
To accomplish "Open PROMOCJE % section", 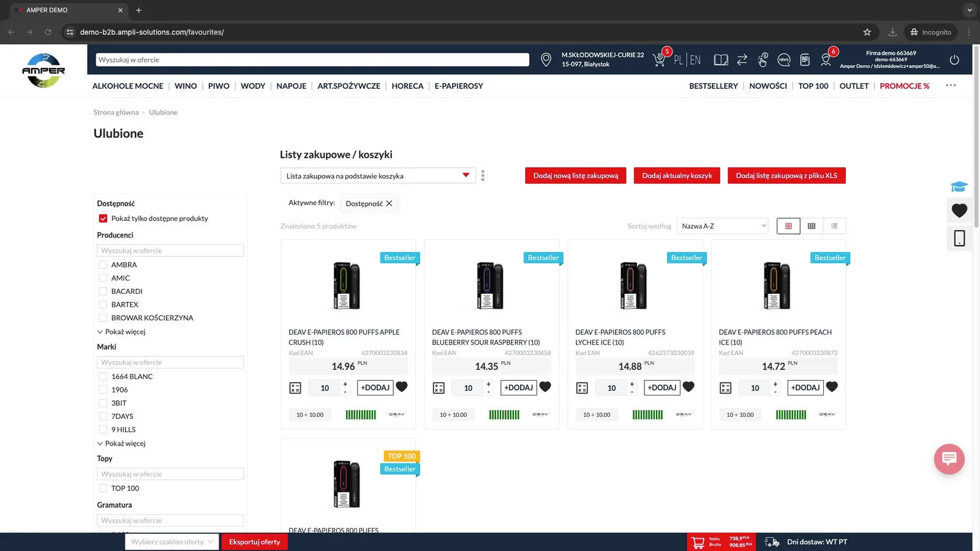I will click(905, 86).
